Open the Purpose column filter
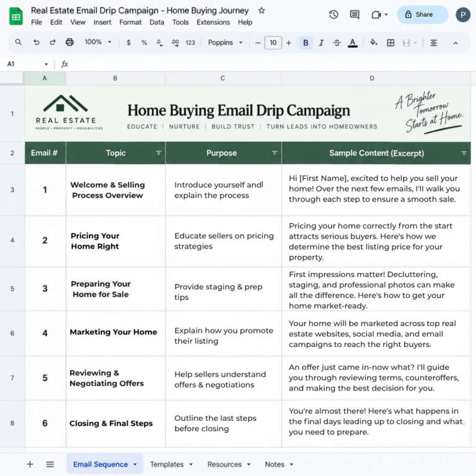Image resolution: width=476 pixels, height=476 pixels. (x=275, y=153)
